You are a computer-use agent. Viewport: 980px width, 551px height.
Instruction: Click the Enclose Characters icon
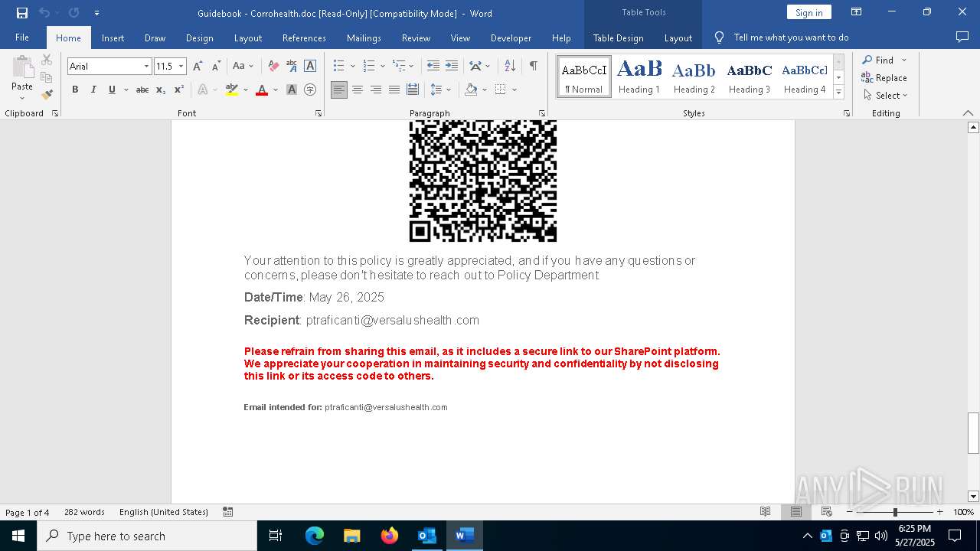310,90
